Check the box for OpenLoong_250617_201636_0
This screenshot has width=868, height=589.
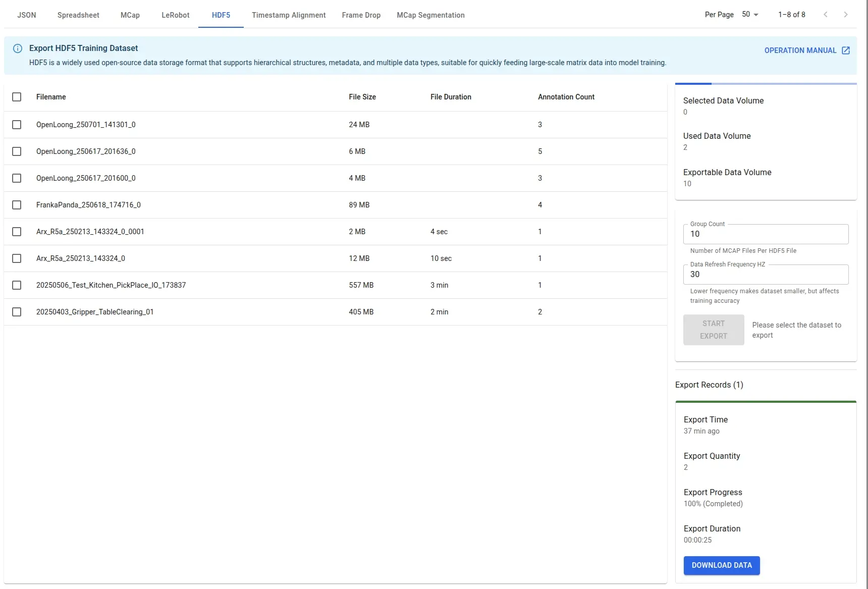tap(17, 151)
